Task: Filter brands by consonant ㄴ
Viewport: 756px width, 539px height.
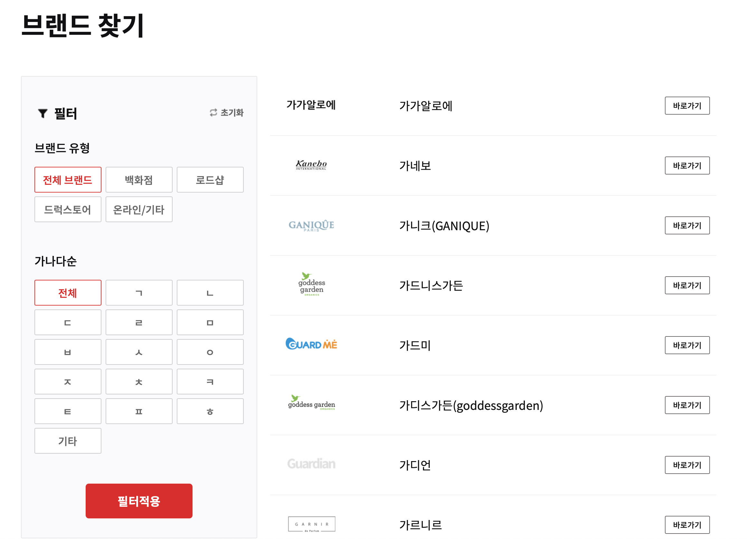Action: coord(210,293)
